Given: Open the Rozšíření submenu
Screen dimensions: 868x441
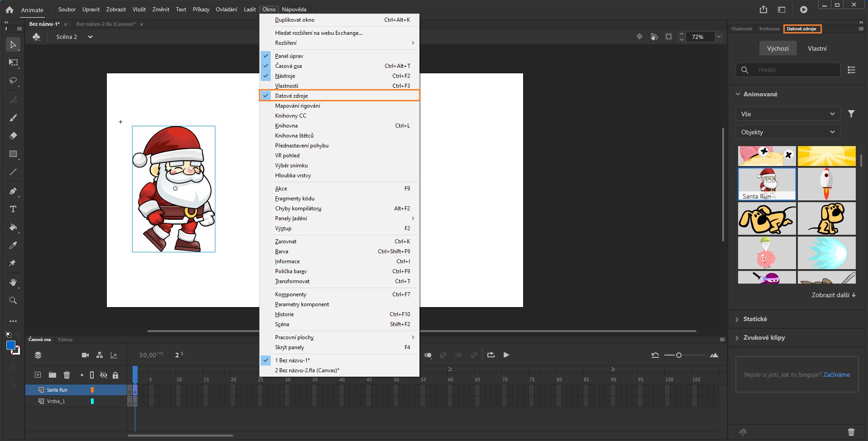Looking at the screenshot, I should 339,43.
